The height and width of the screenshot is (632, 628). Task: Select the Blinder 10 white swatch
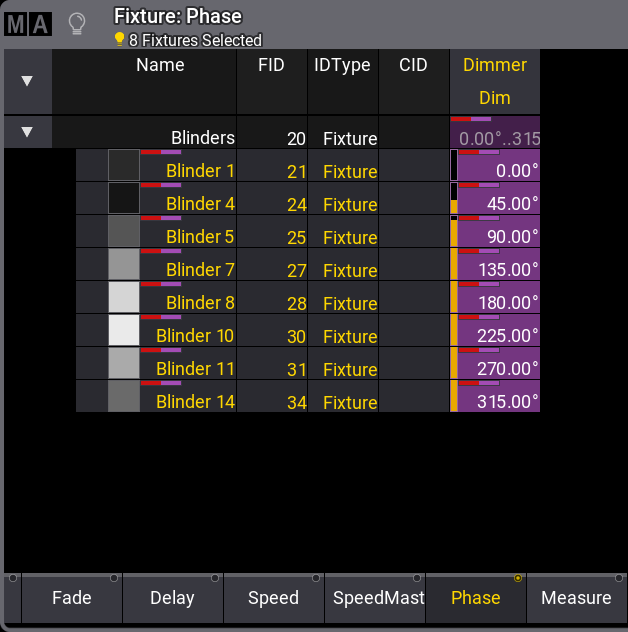124,330
